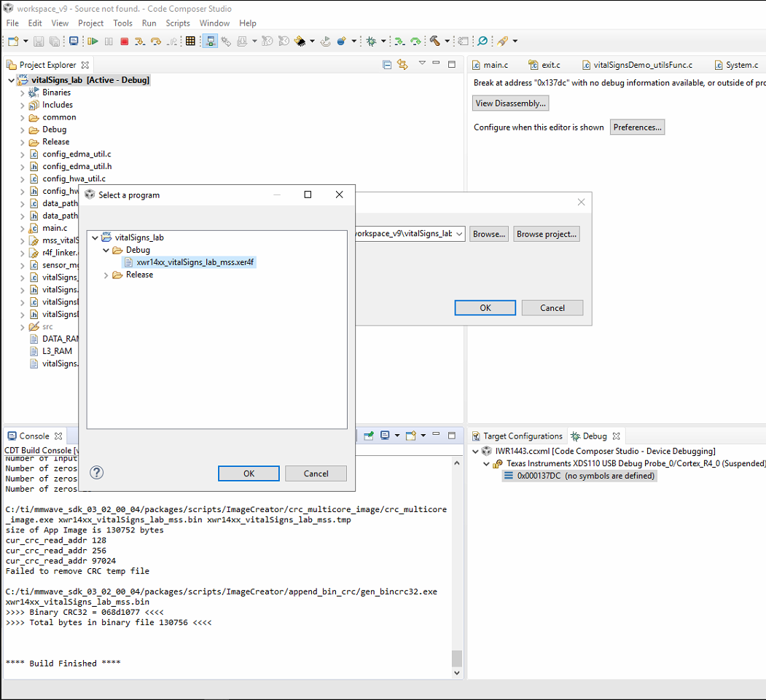Pin the Console view

coord(369,435)
